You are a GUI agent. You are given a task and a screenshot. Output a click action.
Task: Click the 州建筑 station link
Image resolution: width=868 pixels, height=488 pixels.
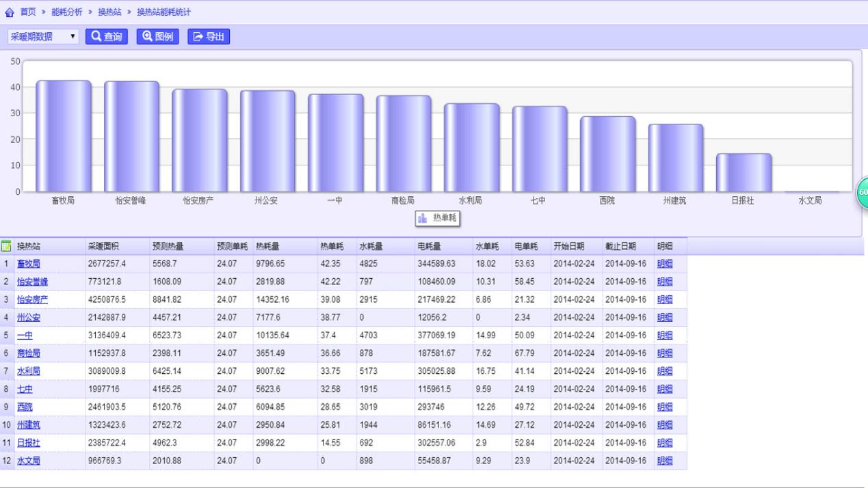point(29,425)
